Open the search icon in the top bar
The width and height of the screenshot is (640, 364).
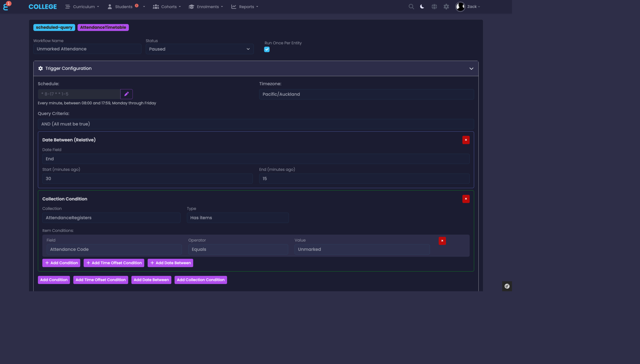click(x=411, y=6)
